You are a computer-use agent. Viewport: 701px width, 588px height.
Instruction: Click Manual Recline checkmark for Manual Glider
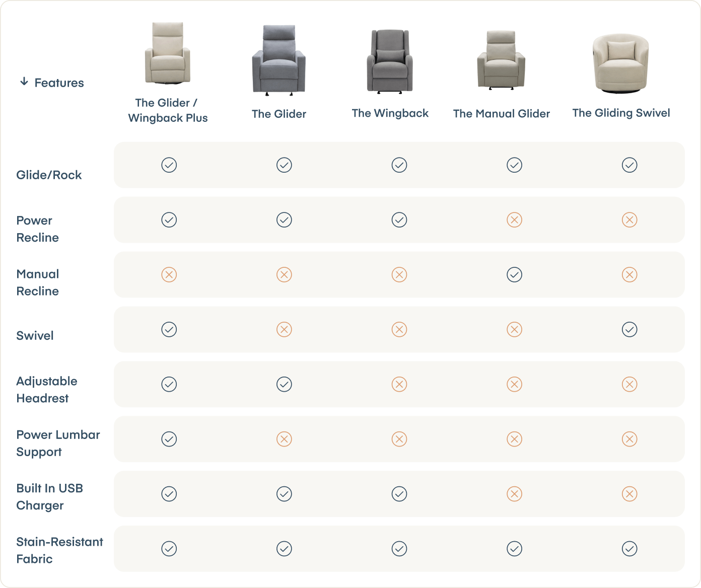(x=514, y=275)
